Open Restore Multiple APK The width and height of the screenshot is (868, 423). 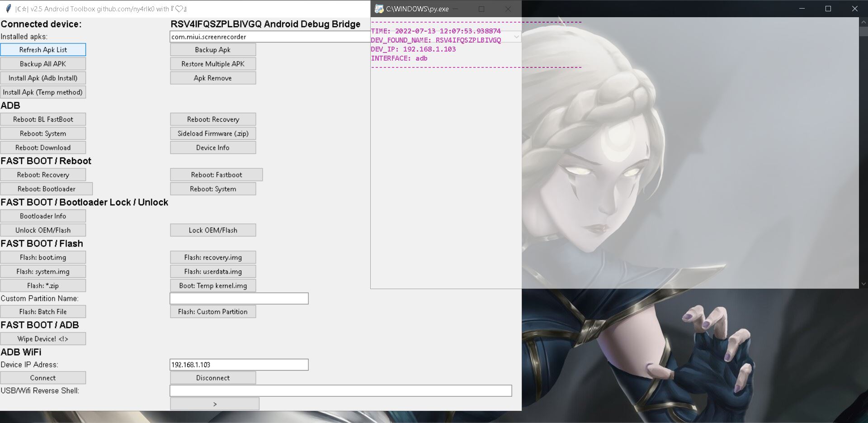pos(213,64)
